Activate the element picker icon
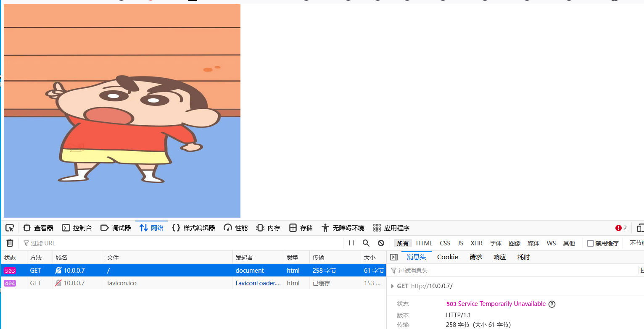 click(10, 228)
